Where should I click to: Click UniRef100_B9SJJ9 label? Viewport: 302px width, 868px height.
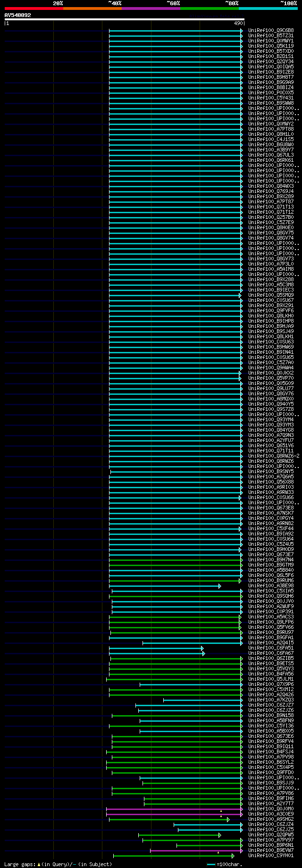(x=271, y=783)
